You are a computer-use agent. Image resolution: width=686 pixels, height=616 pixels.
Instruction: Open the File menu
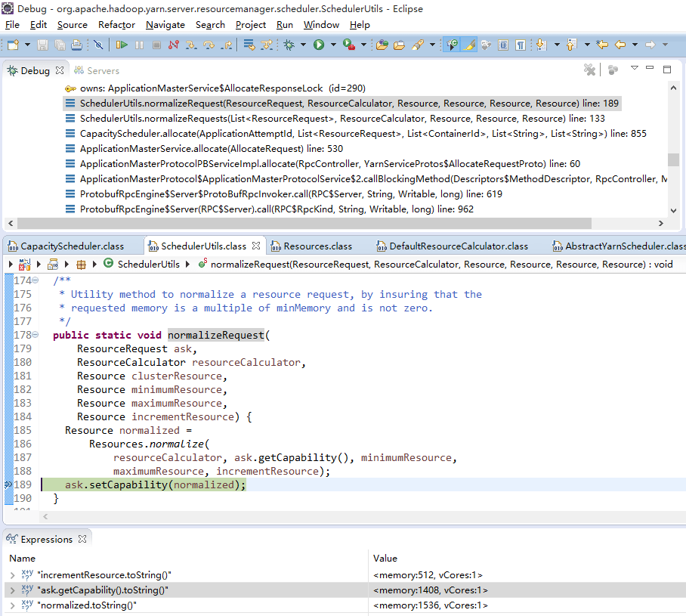tap(12, 25)
